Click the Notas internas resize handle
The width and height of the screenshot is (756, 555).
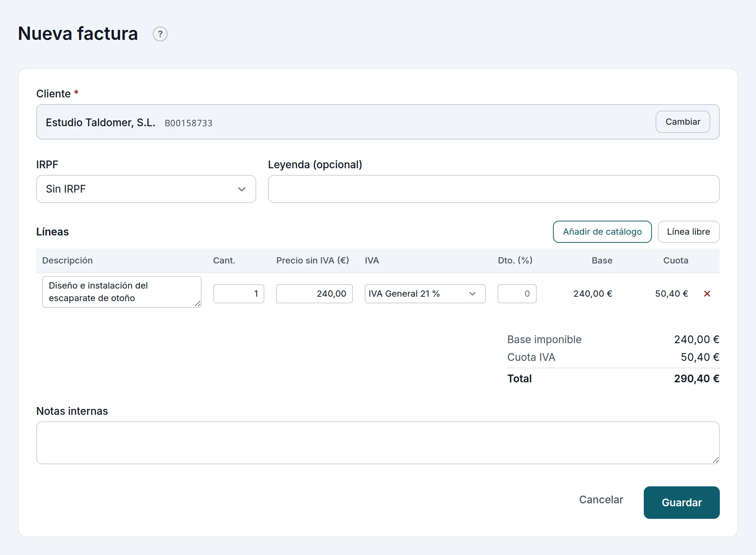click(x=716, y=460)
